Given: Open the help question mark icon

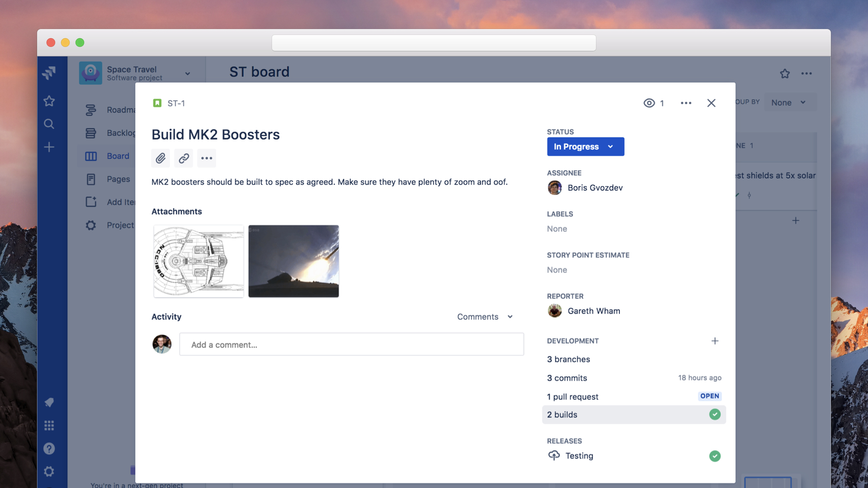Looking at the screenshot, I should [49, 448].
